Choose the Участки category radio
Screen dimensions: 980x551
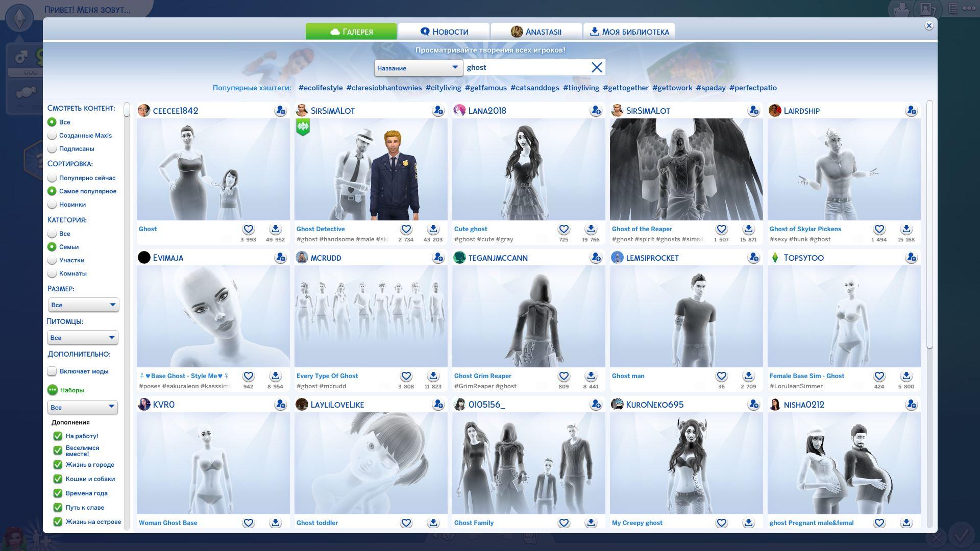(52, 260)
